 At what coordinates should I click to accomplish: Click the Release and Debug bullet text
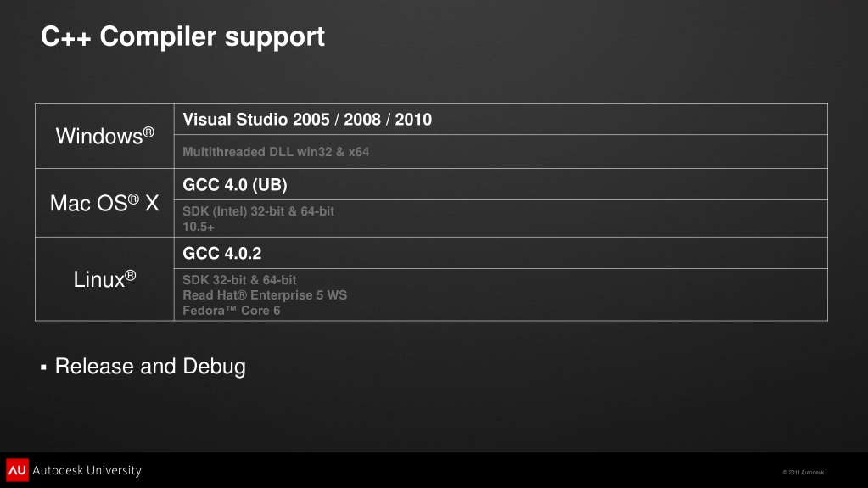click(150, 367)
